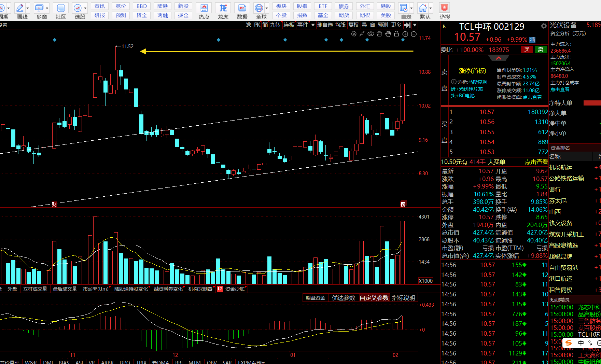Click the L2 badge next to 资金抄底

pos(220,289)
